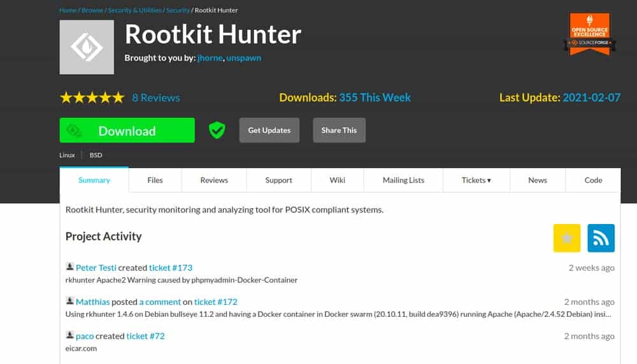637x364 pixels.
Task: Open the 'a comment' link
Action: pyautogui.click(x=160, y=302)
